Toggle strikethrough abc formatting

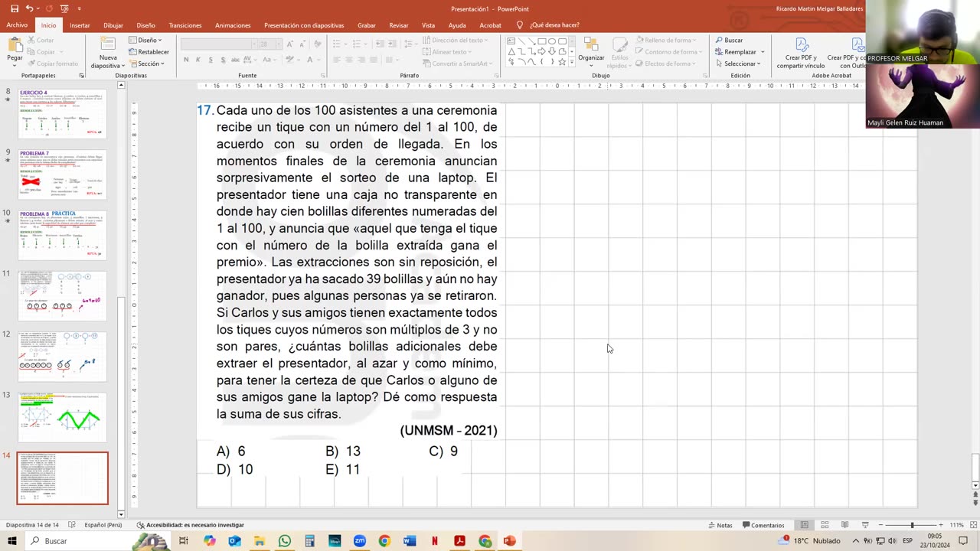tap(235, 60)
